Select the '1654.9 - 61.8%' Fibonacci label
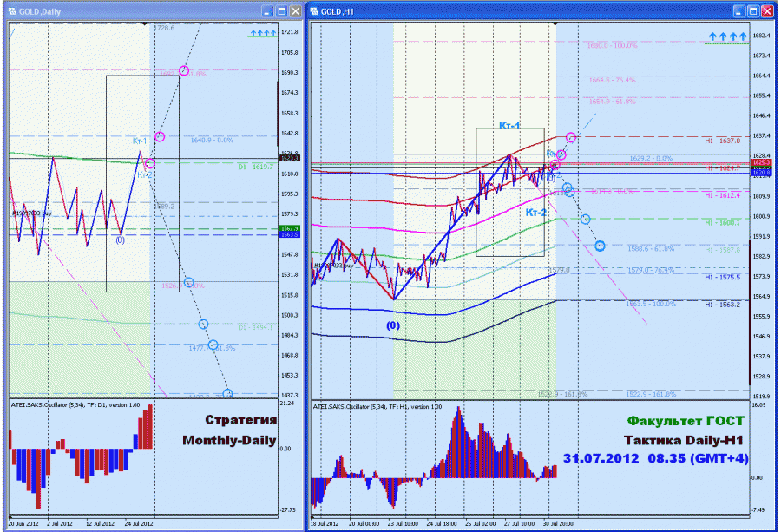 tap(612, 102)
